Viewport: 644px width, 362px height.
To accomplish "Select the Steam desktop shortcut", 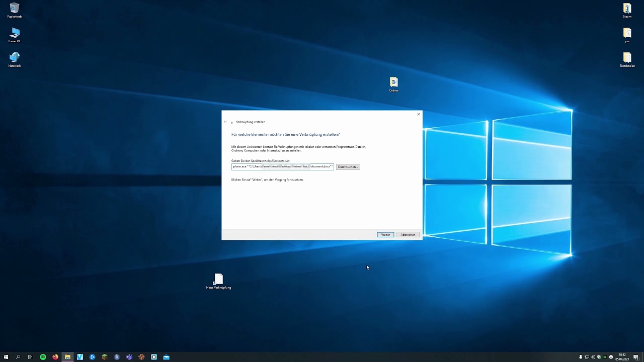I will (x=627, y=11).
